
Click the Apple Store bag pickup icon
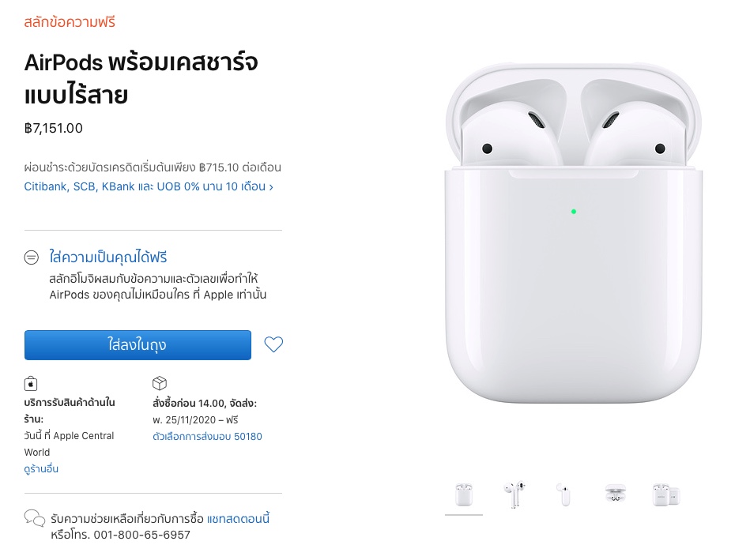31,383
